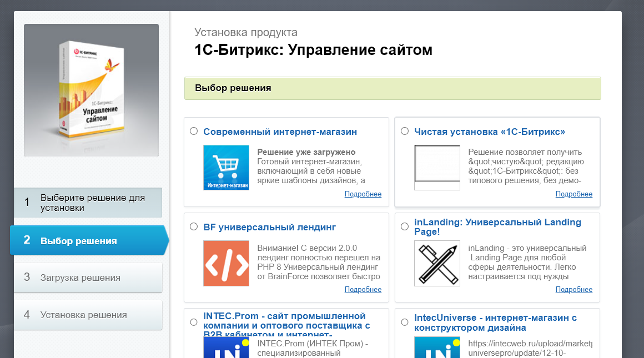Click the BF универсальный лендинг title
Screen dimensions: 644x358
point(269,227)
